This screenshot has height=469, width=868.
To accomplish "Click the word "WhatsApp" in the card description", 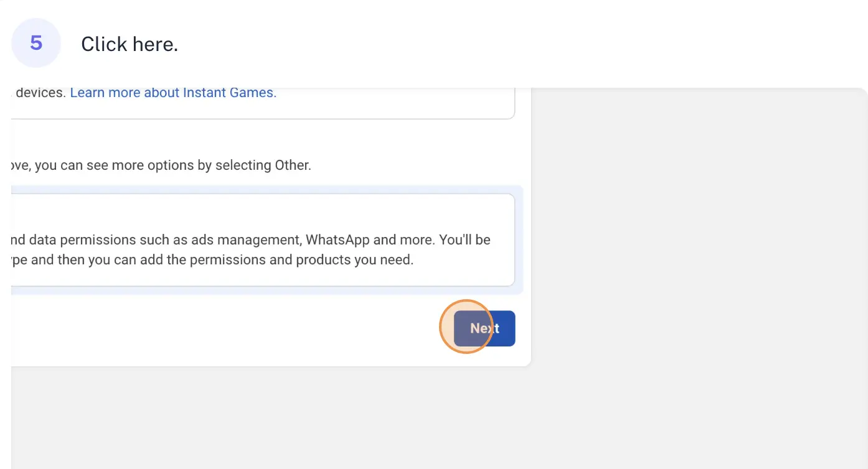I will pyautogui.click(x=337, y=239).
